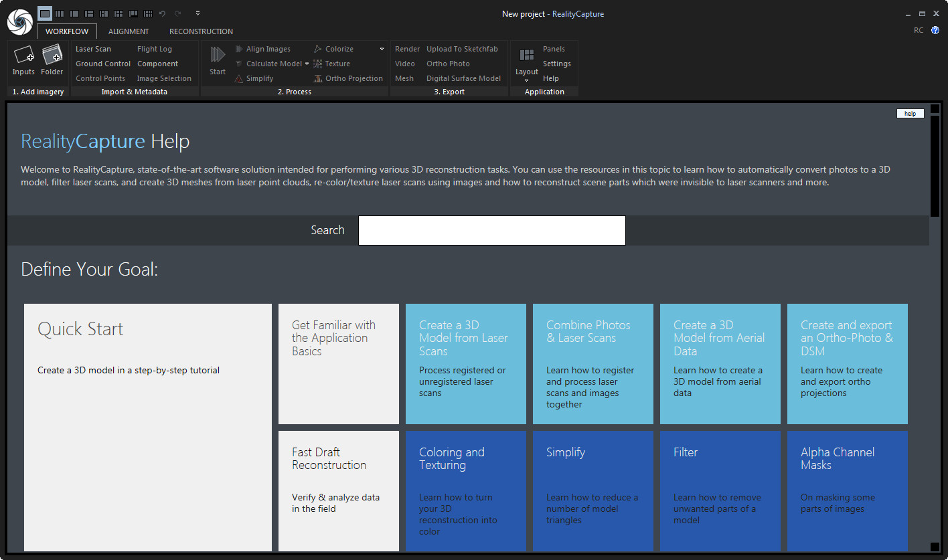
Task: Click the Colorize icon
Action: [x=318, y=49]
